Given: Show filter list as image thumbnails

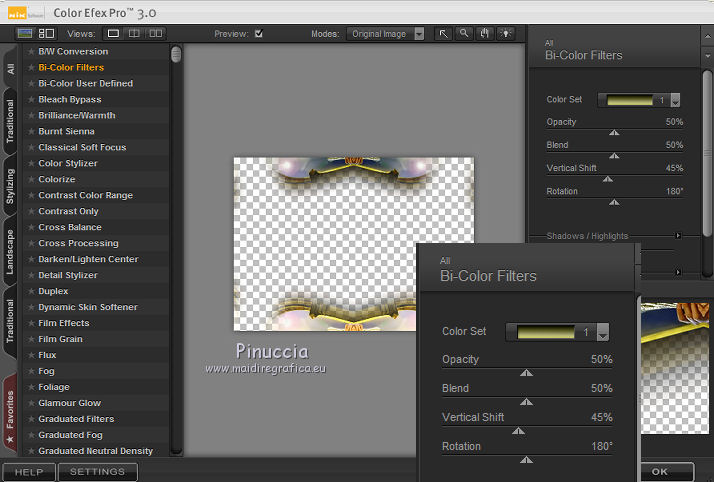Looking at the screenshot, I should click(25, 34).
